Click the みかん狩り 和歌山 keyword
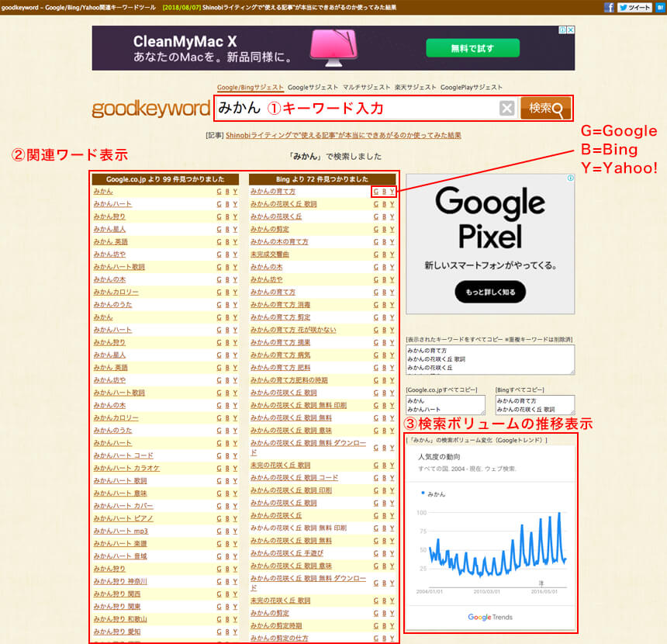This screenshot has height=644, width=667. (x=120, y=619)
